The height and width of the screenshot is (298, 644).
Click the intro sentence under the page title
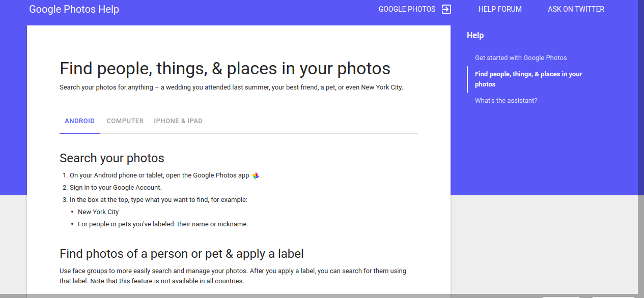pos(231,87)
